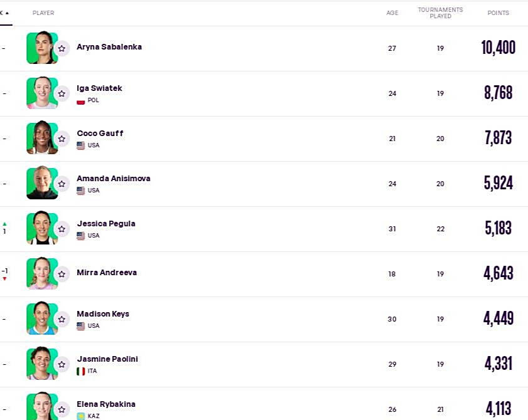Click the Age column header
528x420 pixels.
[x=392, y=13]
